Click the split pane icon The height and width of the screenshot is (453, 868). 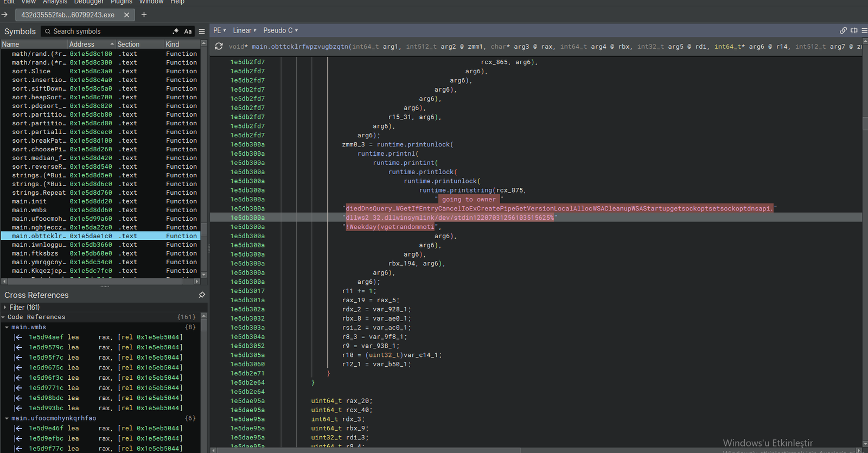(854, 30)
